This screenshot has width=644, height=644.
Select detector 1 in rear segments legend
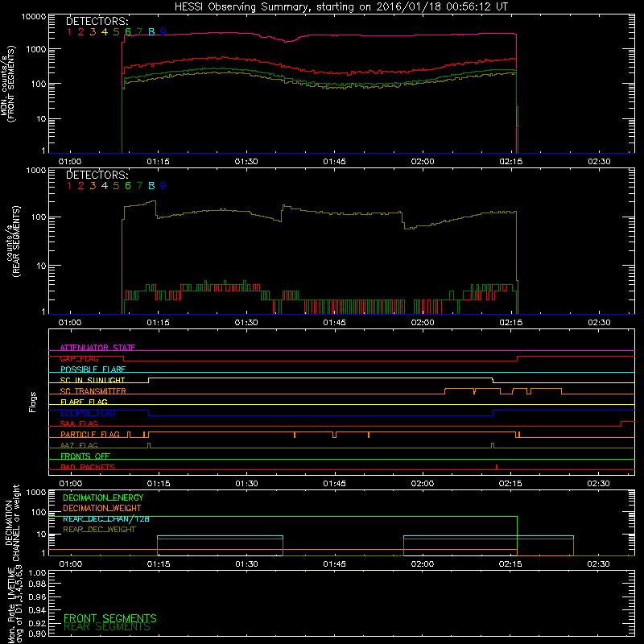point(69,186)
